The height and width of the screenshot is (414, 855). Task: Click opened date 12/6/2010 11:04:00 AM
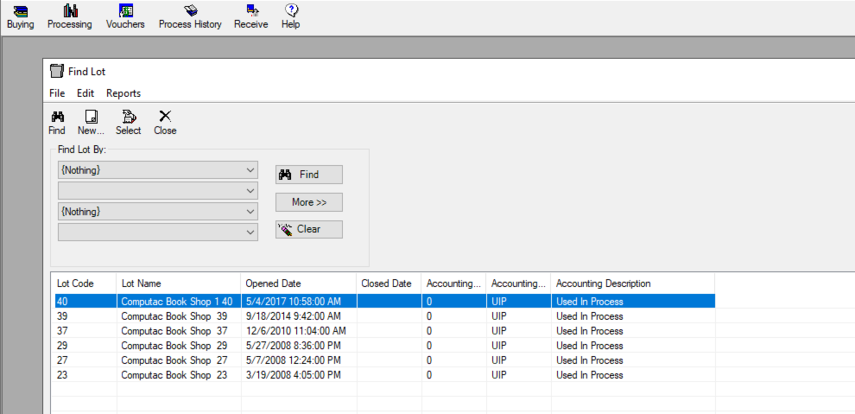pyautogui.click(x=296, y=331)
